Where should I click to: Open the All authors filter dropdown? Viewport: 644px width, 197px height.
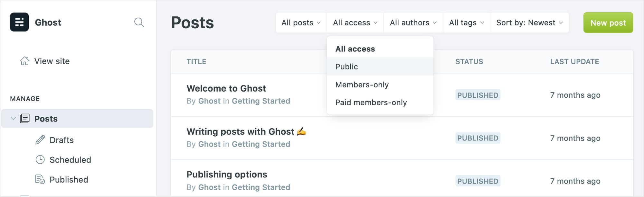pyautogui.click(x=413, y=23)
